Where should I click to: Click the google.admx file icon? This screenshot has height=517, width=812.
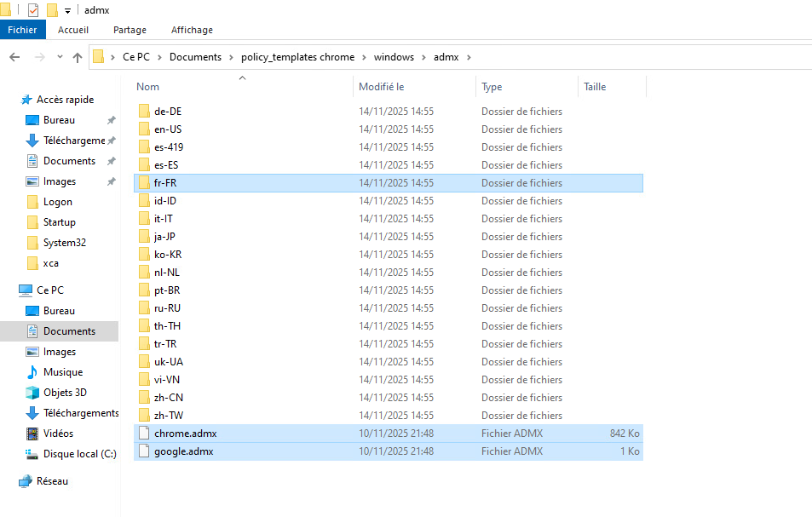pyautogui.click(x=144, y=451)
